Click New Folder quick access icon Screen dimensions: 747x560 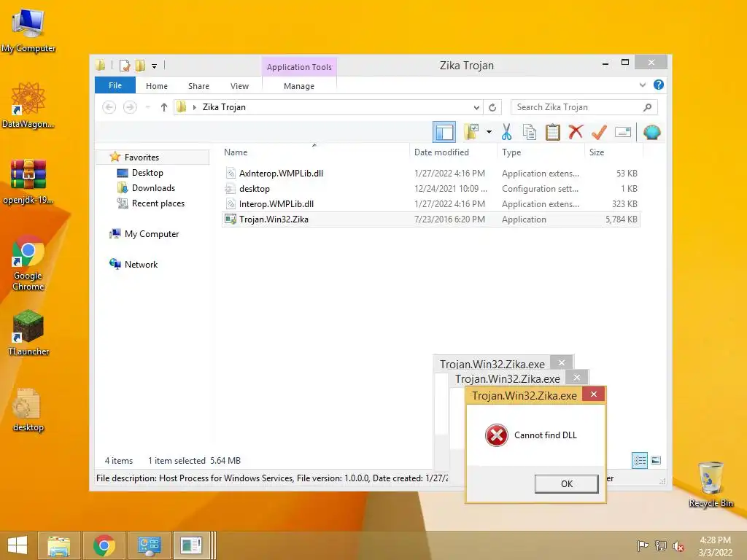click(140, 66)
